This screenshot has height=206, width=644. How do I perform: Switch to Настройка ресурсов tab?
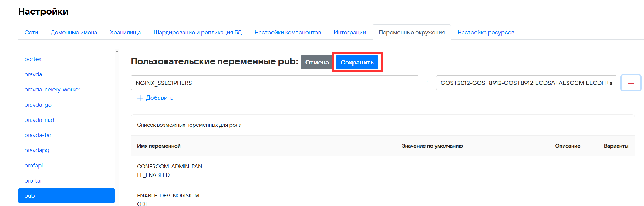point(486,33)
